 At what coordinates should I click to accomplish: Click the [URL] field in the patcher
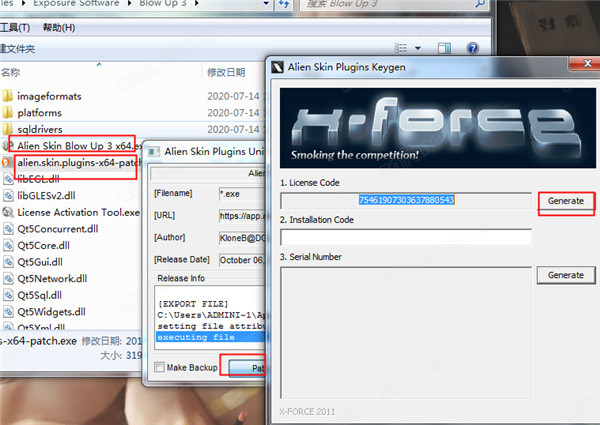242,216
